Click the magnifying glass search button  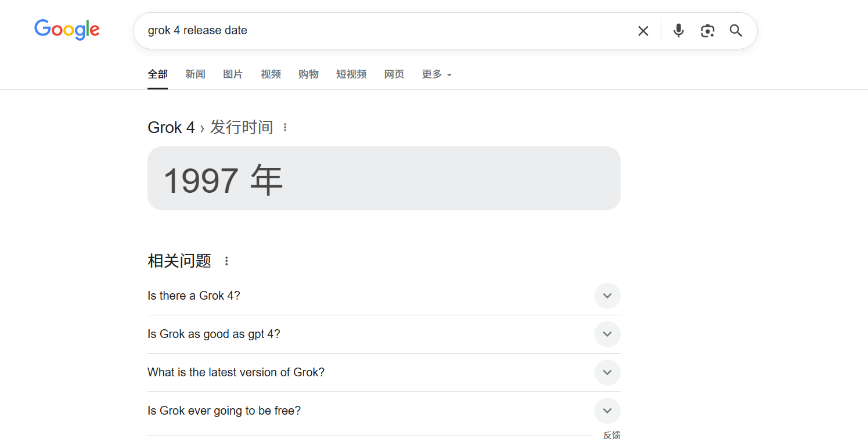[736, 31]
